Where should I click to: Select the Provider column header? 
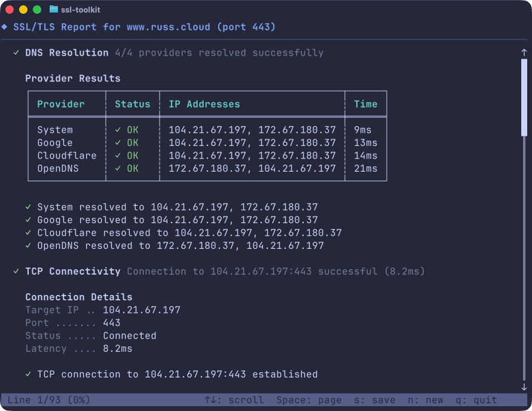pos(61,104)
